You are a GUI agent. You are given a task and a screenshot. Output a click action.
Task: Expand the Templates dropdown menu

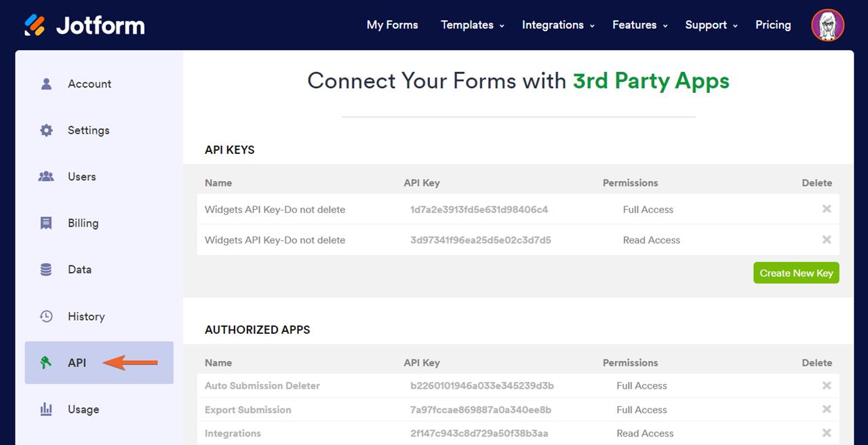pyautogui.click(x=472, y=25)
